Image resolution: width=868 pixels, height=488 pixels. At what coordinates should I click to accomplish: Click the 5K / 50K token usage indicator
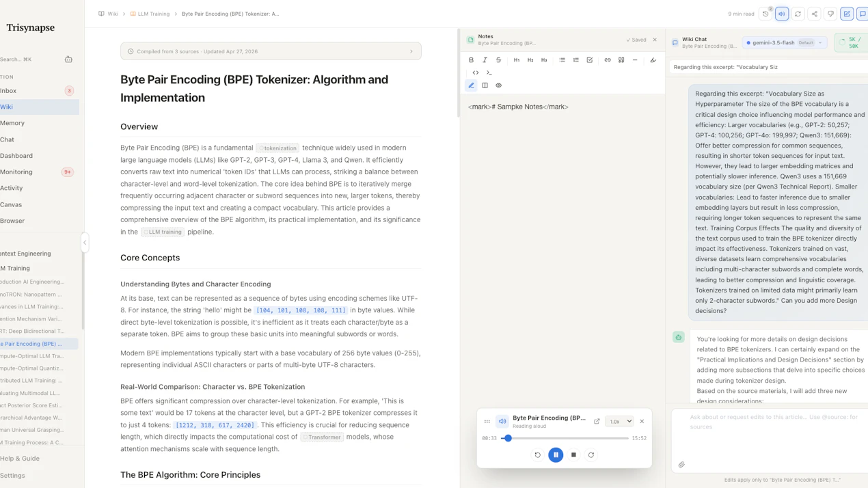pyautogui.click(x=850, y=42)
